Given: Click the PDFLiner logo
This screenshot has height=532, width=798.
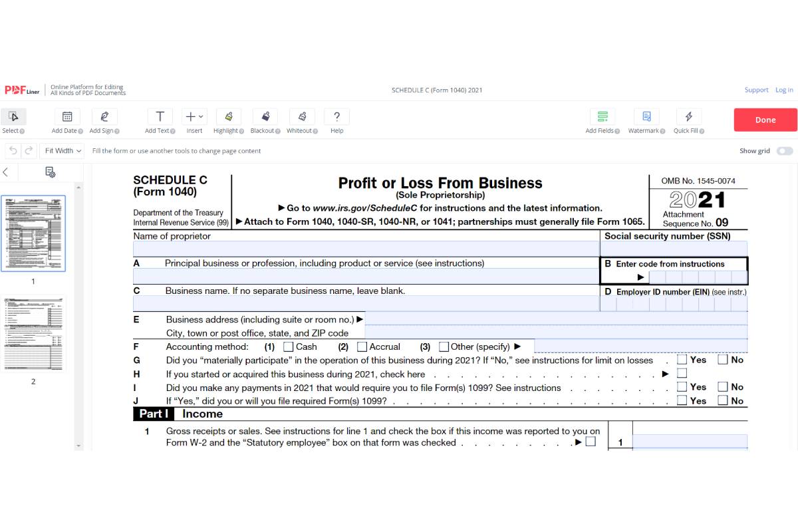Looking at the screenshot, I should tap(22, 90).
